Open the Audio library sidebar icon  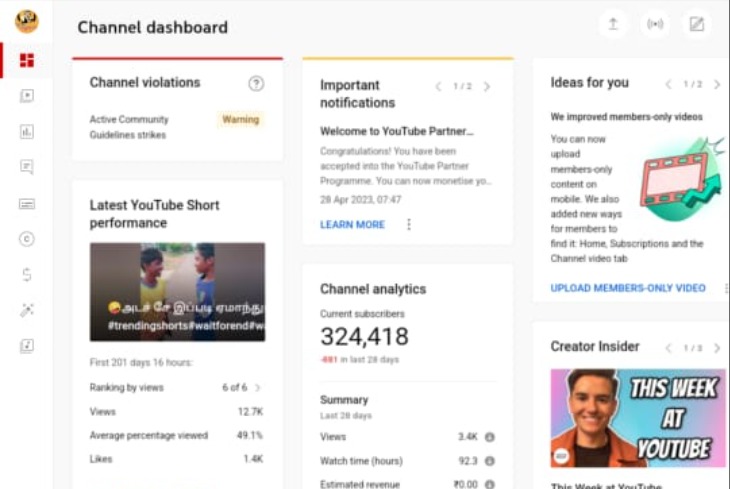(27, 346)
